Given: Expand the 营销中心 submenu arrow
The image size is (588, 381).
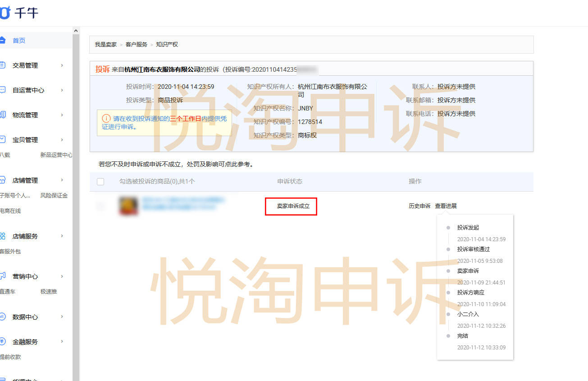Looking at the screenshot, I should point(62,276).
